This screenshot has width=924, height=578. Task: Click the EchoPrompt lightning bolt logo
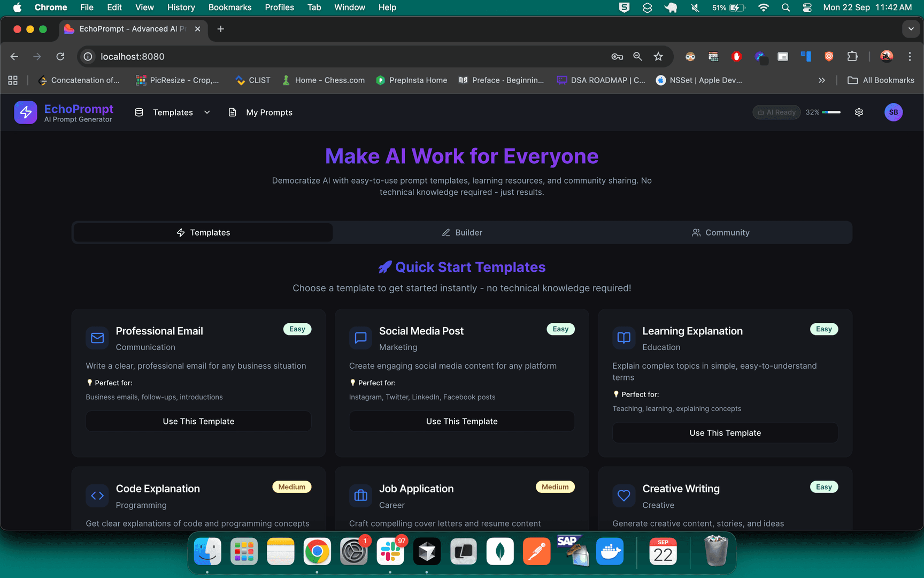point(25,112)
